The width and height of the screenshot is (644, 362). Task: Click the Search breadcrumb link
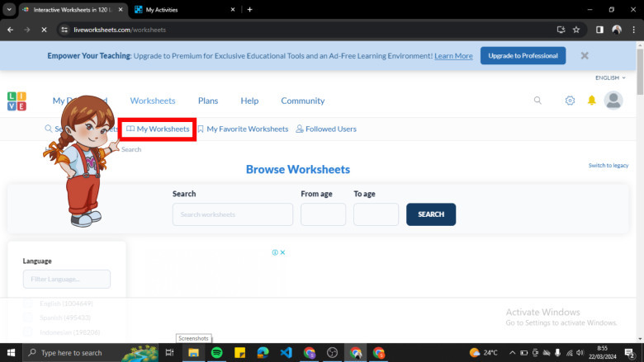click(131, 149)
